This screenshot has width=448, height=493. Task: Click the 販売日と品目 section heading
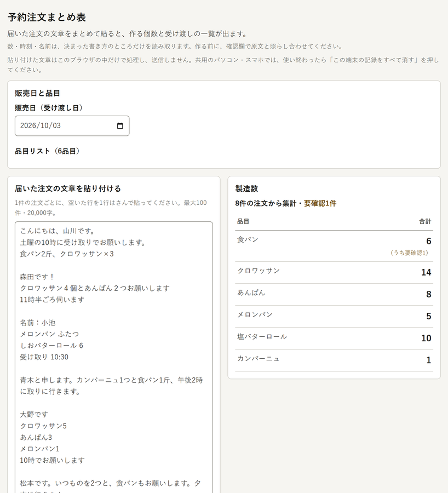tap(37, 93)
